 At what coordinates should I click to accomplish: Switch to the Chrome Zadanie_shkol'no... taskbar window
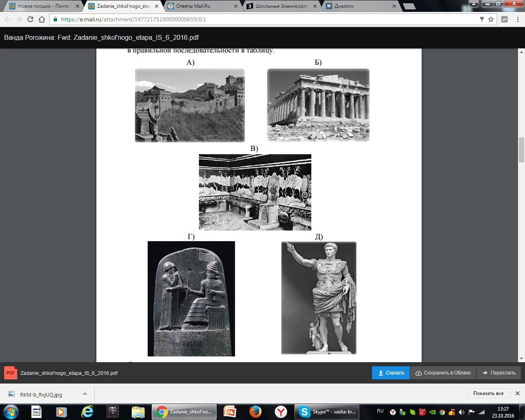[x=184, y=412]
